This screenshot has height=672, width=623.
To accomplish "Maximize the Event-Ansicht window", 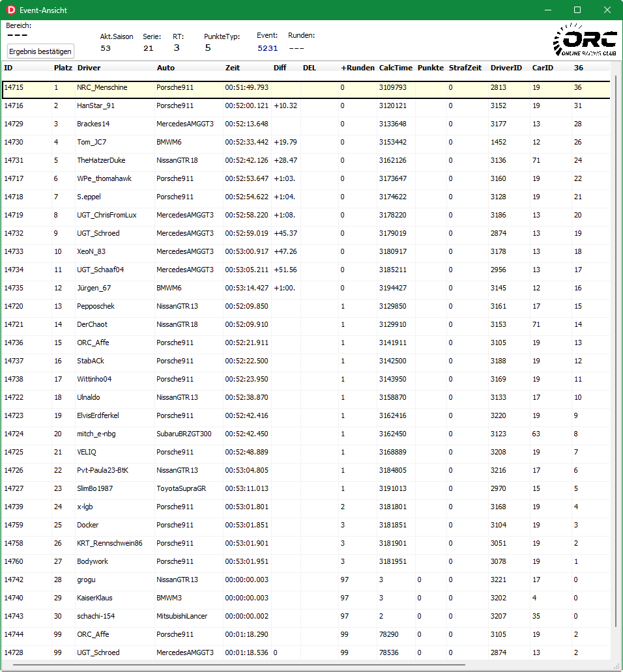I will click(577, 10).
